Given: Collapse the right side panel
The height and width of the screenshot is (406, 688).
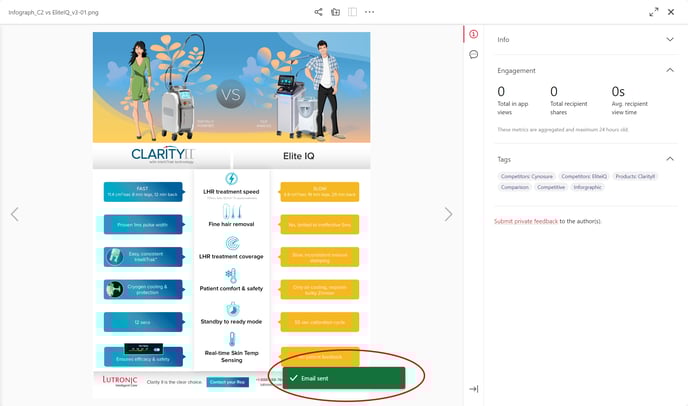Looking at the screenshot, I should pyautogui.click(x=473, y=389).
